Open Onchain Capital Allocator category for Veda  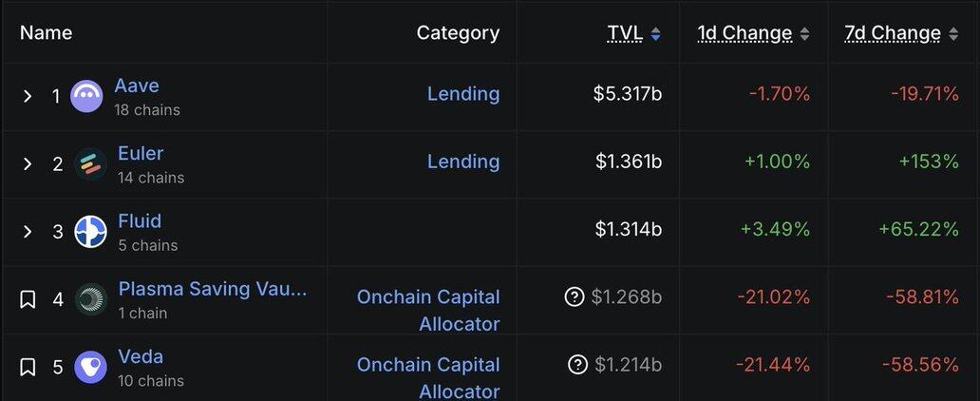point(428,377)
